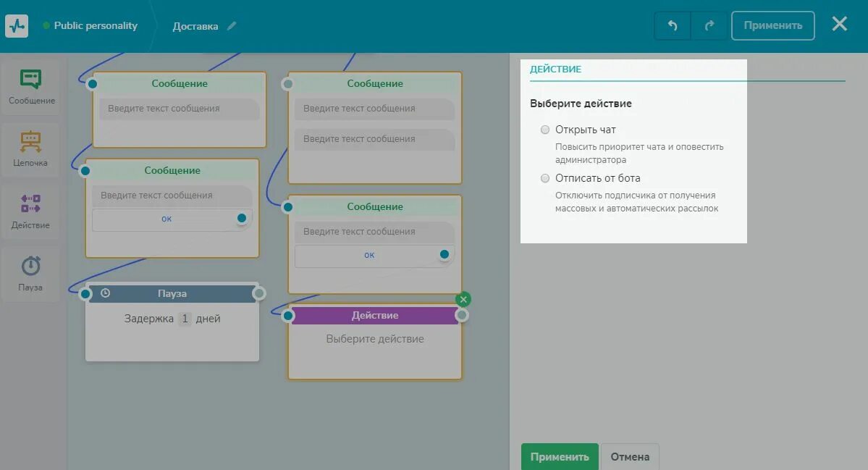Image resolution: width=868 pixels, height=470 pixels.
Task: Click the input connector of the Действие node
Action: [288, 316]
